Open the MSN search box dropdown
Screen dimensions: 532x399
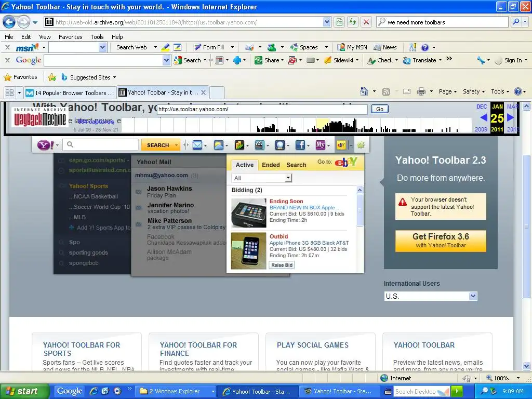point(102,47)
